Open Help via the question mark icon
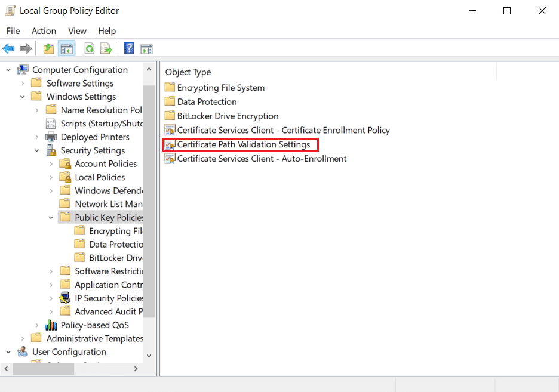559x392 pixels. tap(129, 48)
